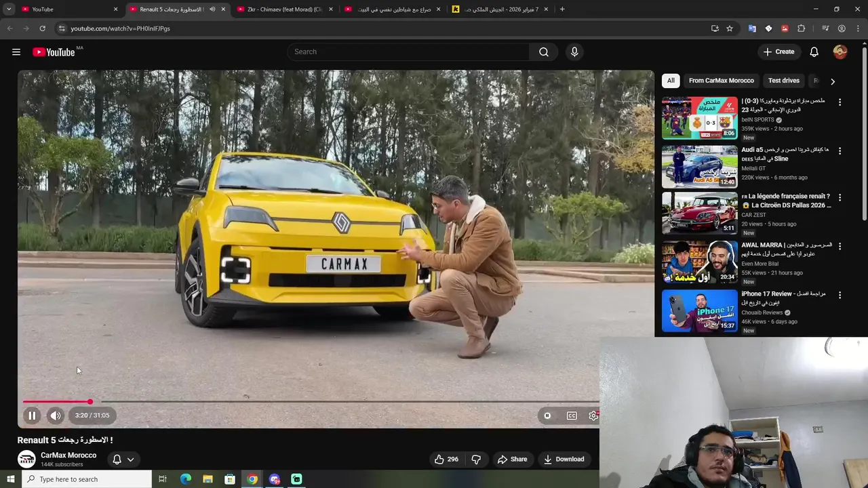Click the address bar URL
The width and height of the screenshot is (868, 488).
pos(120,28)
